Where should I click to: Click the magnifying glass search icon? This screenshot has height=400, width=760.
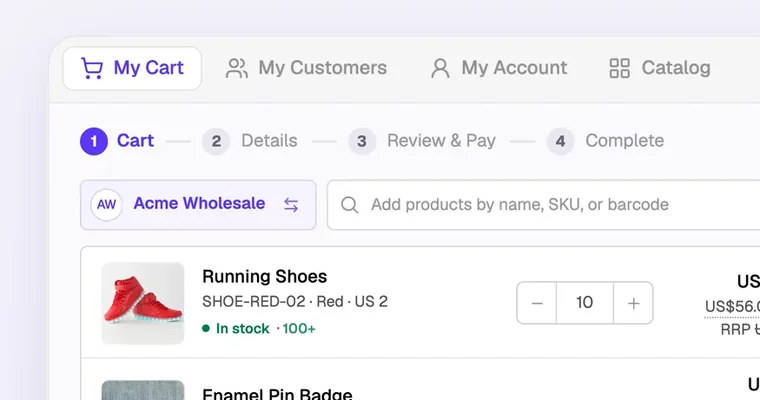click(349, 205)
